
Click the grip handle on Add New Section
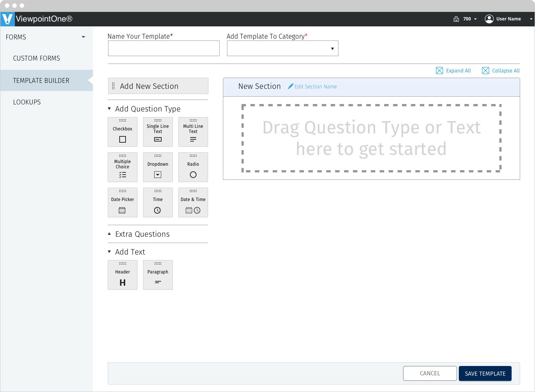[113, 86]
